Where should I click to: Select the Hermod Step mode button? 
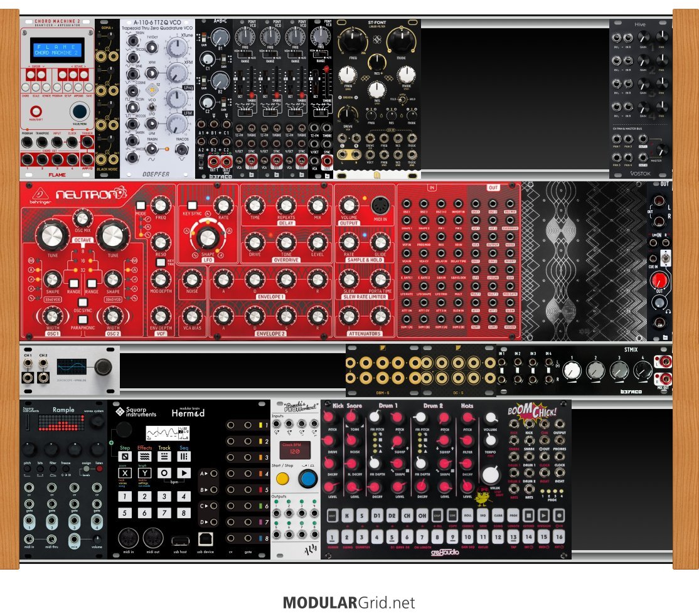click(125, 457)
